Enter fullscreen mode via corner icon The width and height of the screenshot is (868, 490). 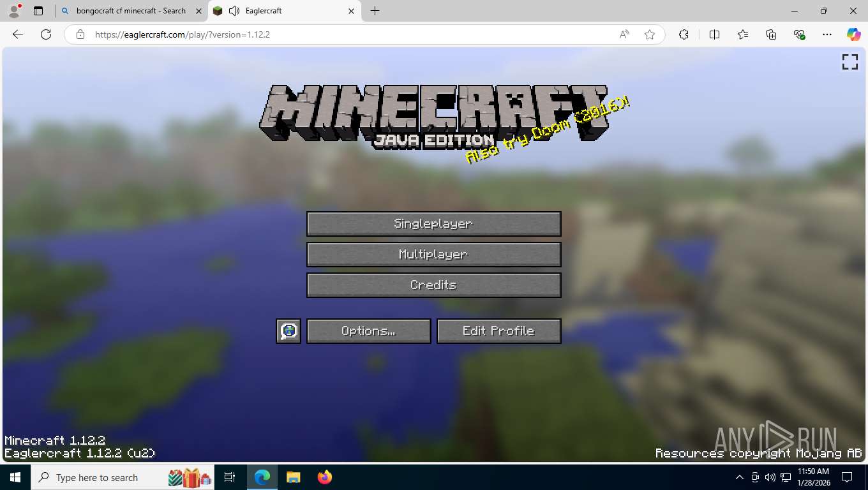coord(849,62)
